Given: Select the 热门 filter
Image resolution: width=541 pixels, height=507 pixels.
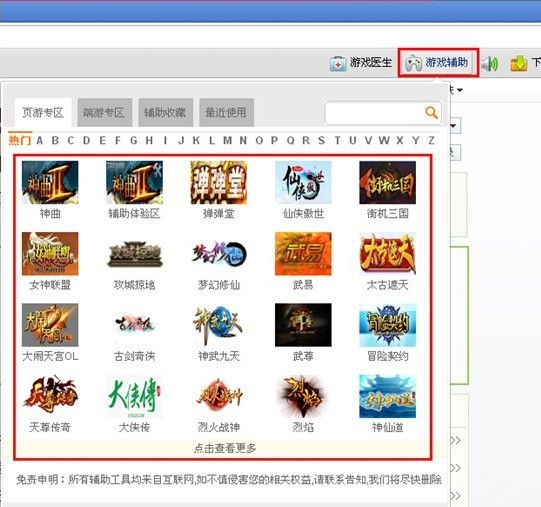Looking at the screenshot, I should 20,140.
